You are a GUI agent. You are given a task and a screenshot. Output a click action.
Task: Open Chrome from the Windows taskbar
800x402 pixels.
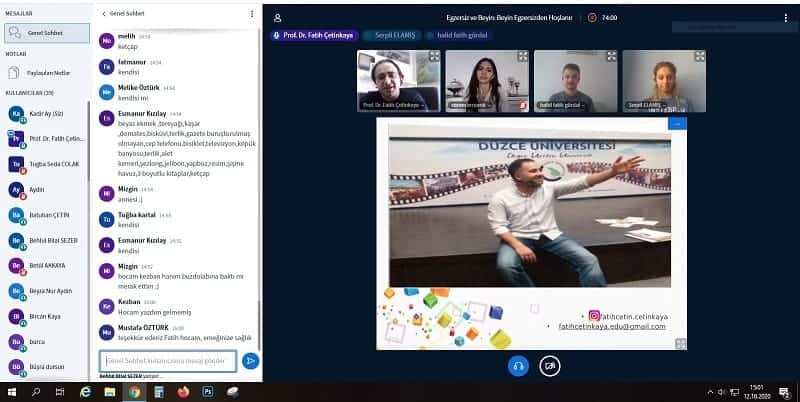135,393
